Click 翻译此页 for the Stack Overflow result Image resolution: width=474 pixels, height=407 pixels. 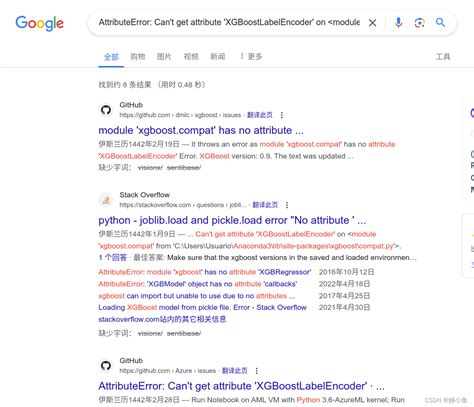coord(265,205)
